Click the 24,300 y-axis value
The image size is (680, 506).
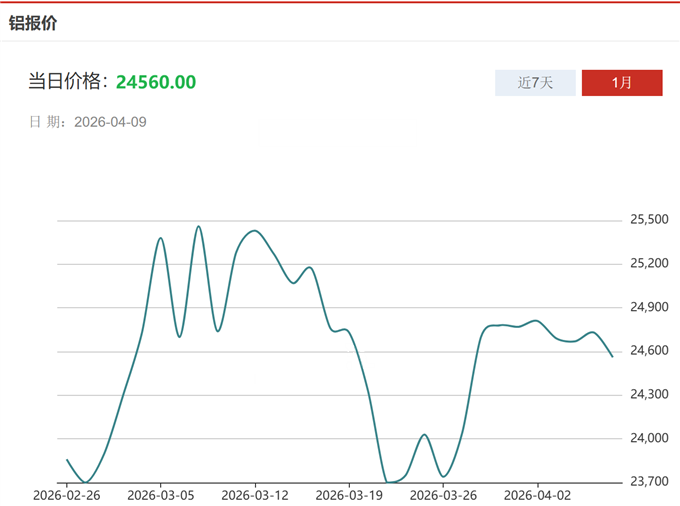tap(649, 395)
